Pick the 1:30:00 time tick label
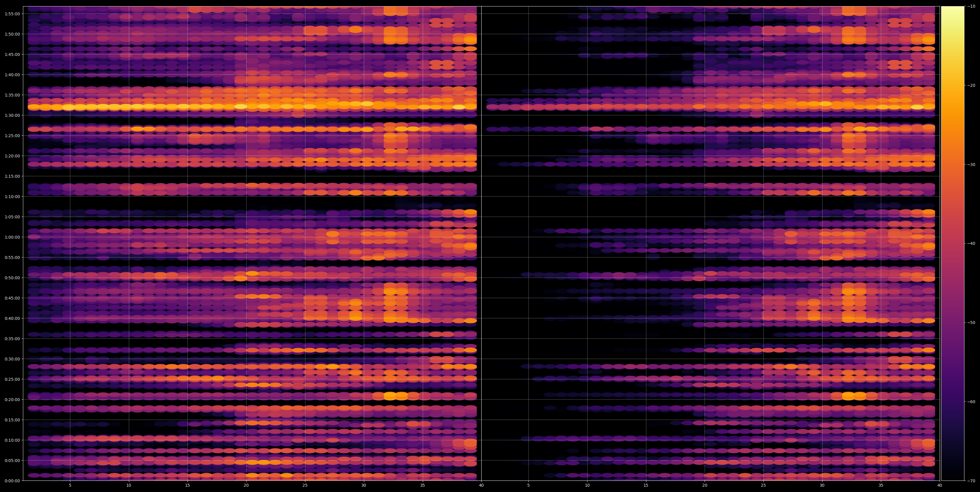The height and width of the screenshot is (492, 980). pos(12,115)
